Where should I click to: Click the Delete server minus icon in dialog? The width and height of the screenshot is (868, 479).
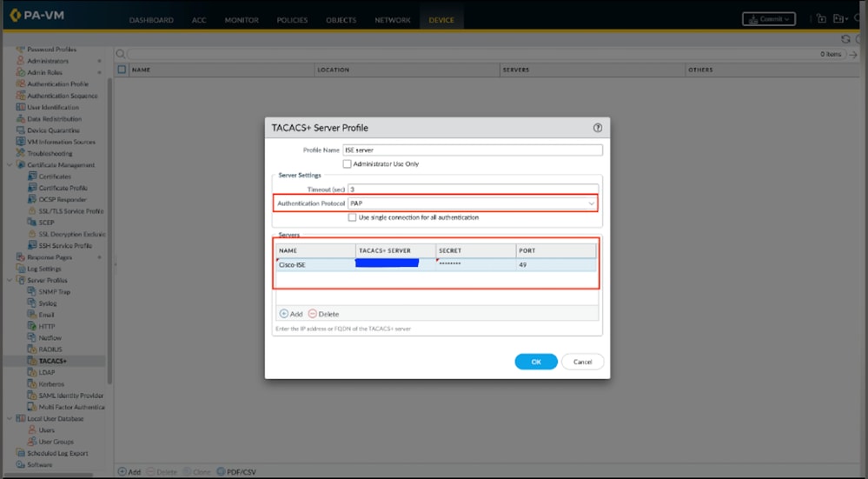(x=312, y=314)
